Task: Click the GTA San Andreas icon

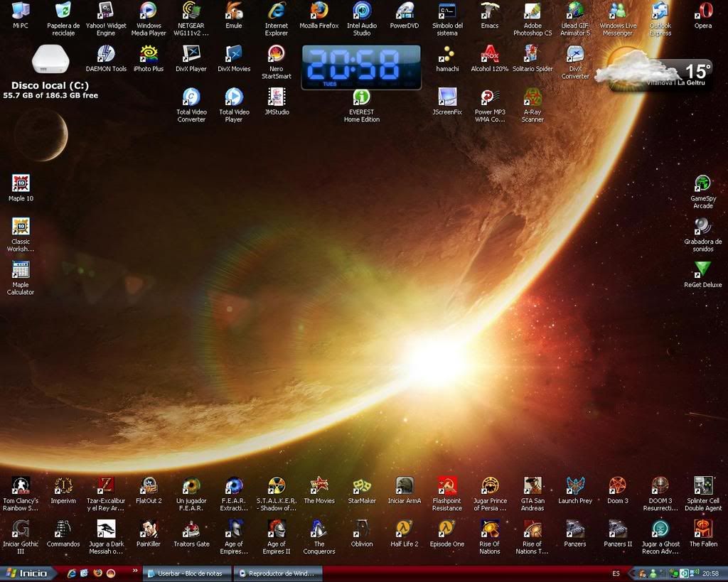Action: tap(532, 485)
